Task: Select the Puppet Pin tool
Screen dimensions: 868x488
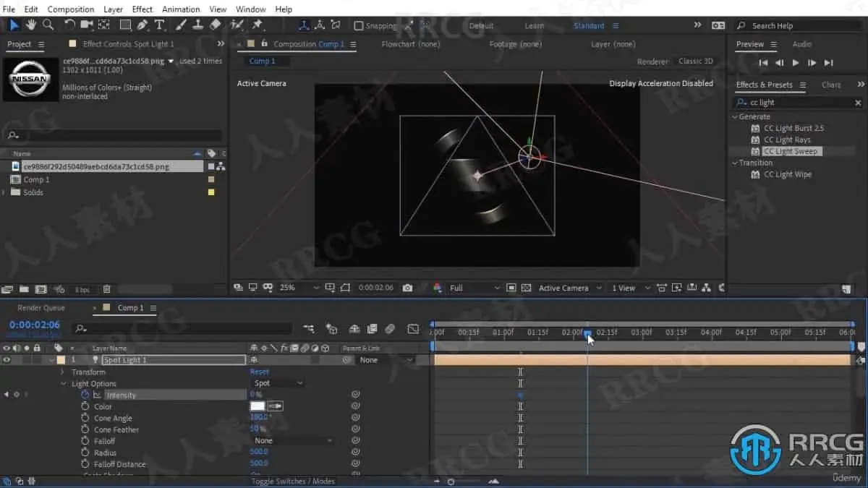Action: (258, 25)
